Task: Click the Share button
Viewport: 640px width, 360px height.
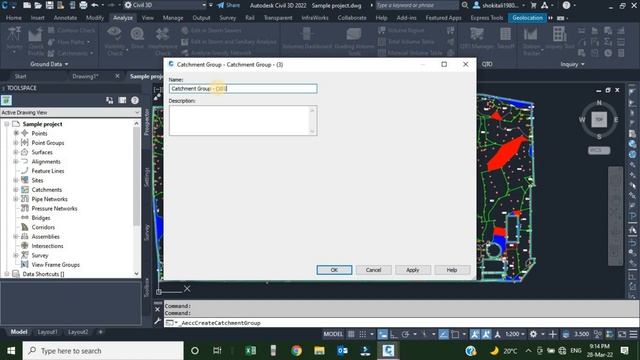Action: [229, 5]
